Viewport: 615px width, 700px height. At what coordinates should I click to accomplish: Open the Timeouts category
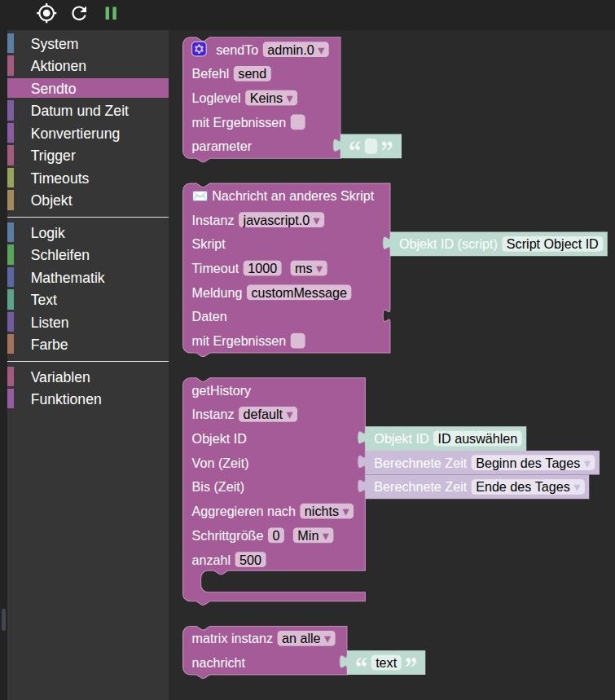pos(88,178)
